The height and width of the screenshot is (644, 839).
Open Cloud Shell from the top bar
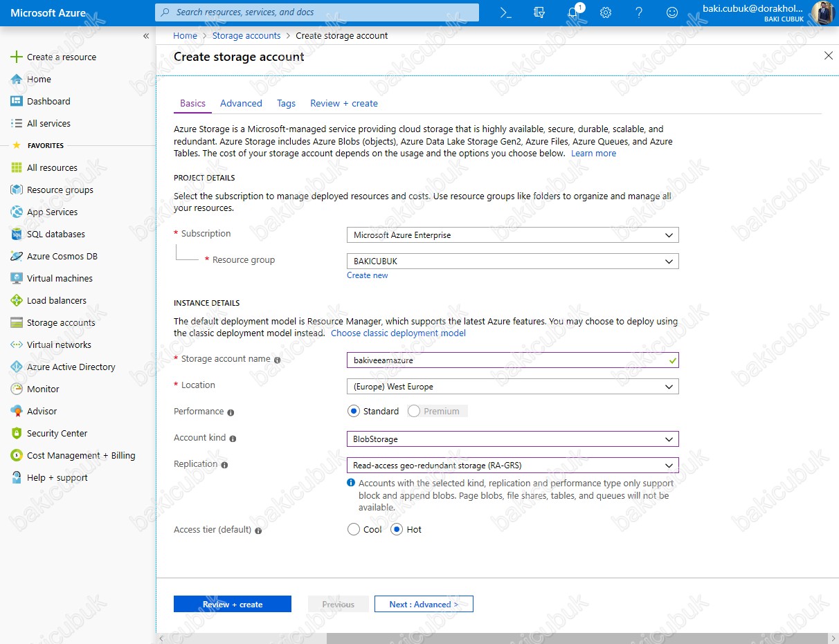(506, 12)
